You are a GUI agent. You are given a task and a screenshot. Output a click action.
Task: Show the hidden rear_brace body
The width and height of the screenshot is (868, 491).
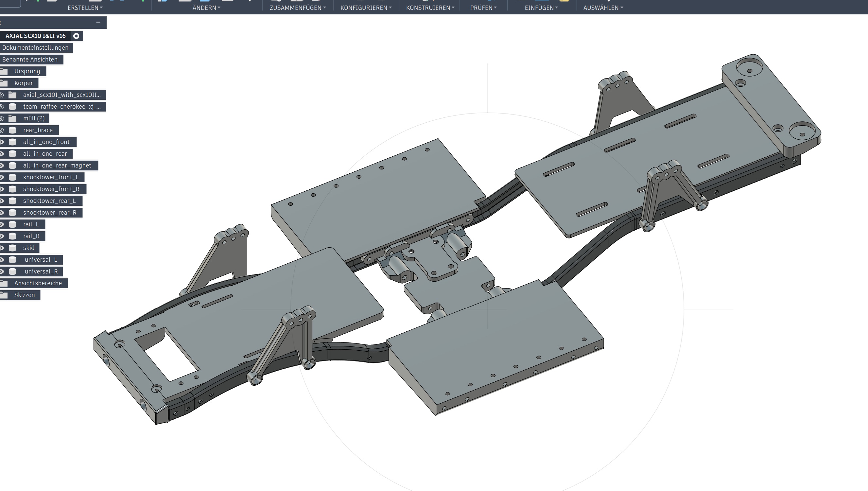[2, 130]
